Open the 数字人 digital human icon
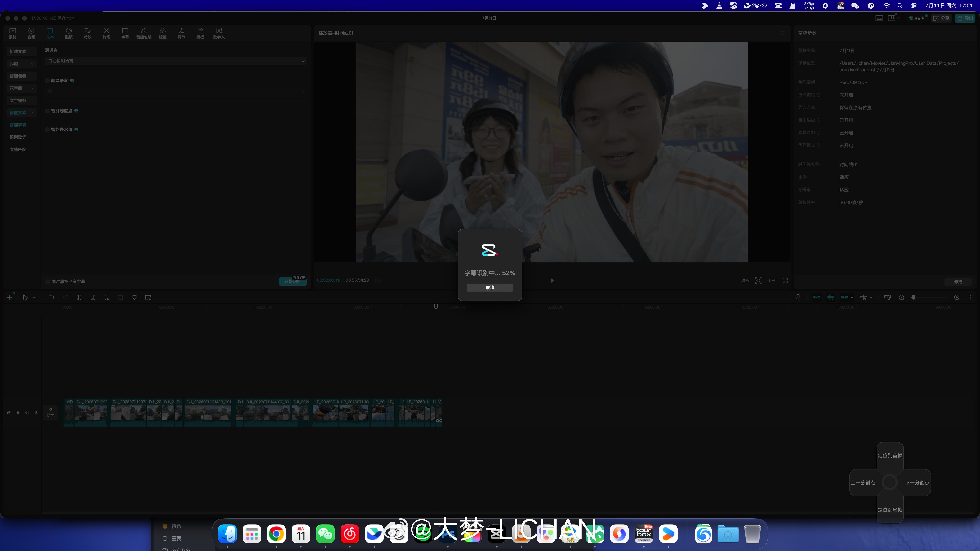The image size is (980, 551). click(219, 33)
